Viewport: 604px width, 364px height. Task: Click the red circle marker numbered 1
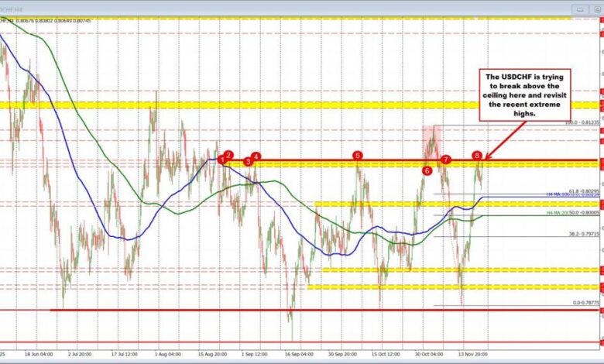point(221,160)
